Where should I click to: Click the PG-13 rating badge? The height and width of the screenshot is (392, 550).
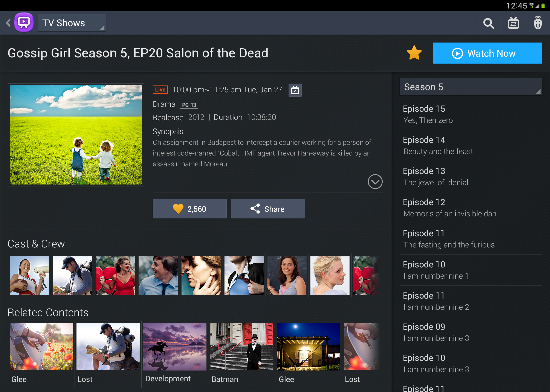[189, 105]
